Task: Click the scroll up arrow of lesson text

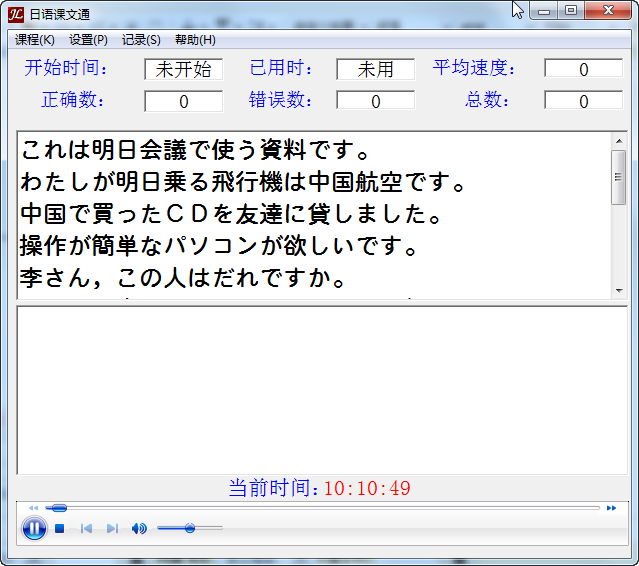Action: [x=618, y=141]
